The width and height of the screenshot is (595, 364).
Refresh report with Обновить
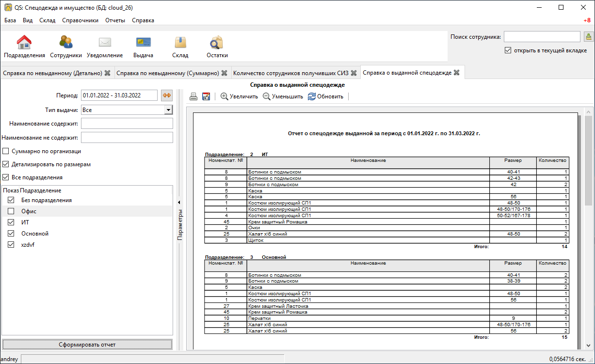coord(325,96)
